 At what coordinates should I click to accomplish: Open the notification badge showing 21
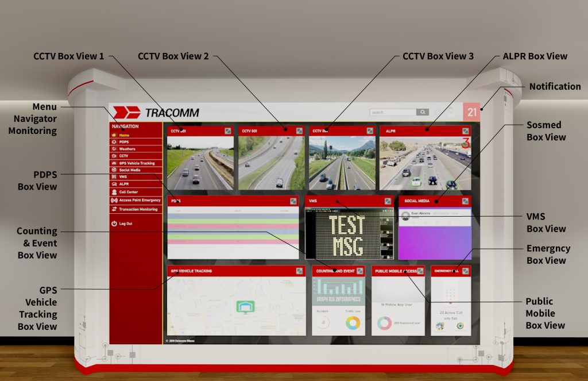pyautogui.click(x=471, y=112)
